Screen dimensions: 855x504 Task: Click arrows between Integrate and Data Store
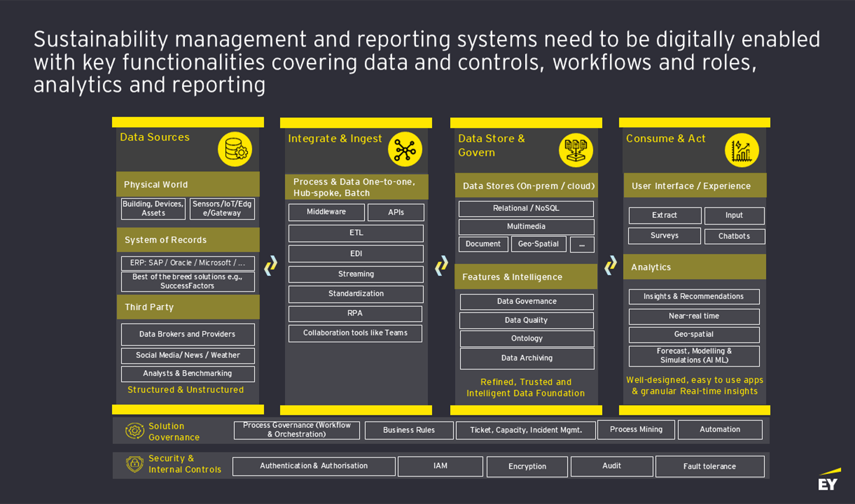click(441, 266)
